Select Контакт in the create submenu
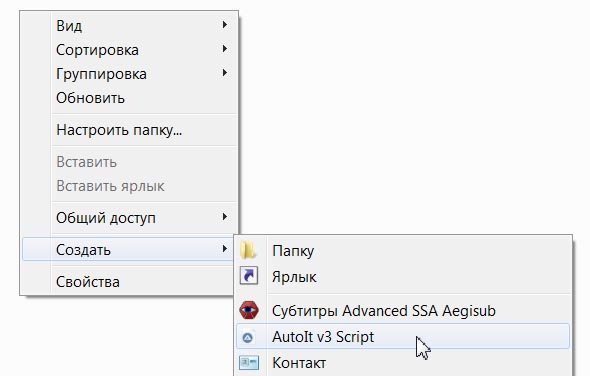Screen dimensions: 590x376 tap(403, 363)
